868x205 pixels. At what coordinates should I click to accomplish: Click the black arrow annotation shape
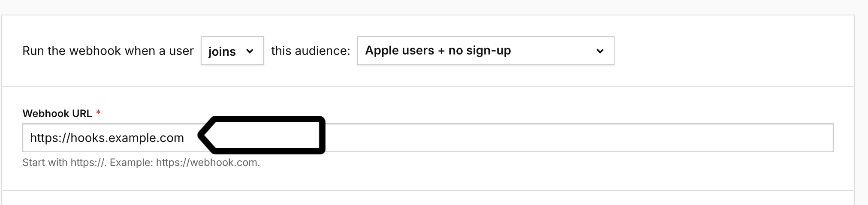(x=266, y=135)
